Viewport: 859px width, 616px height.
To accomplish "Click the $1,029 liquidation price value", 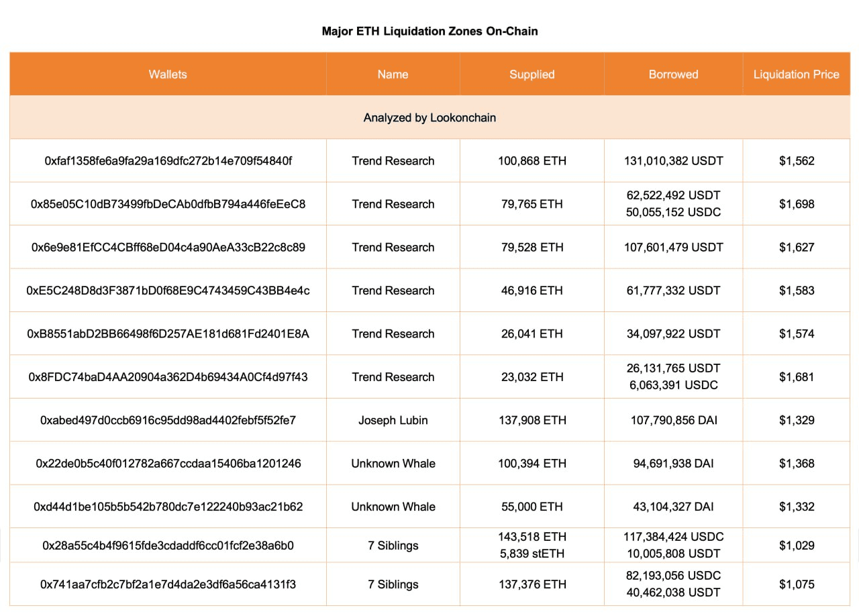I will click(x=796, y=545).
